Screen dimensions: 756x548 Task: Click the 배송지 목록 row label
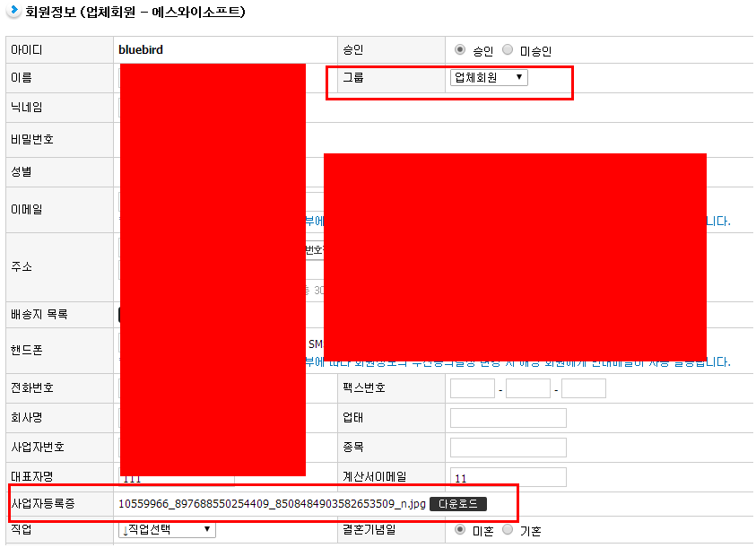39,315
